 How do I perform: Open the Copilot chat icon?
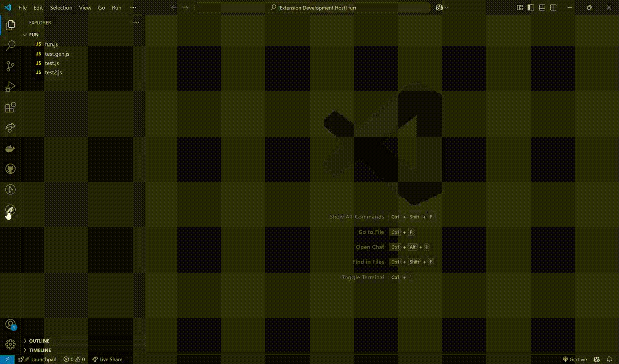(x=439, y=8)
